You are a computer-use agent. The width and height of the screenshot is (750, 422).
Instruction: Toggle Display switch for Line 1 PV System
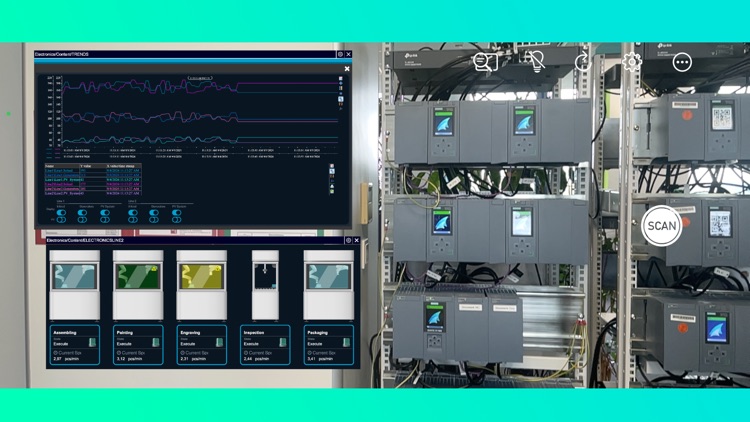click(x=105, y=212)
